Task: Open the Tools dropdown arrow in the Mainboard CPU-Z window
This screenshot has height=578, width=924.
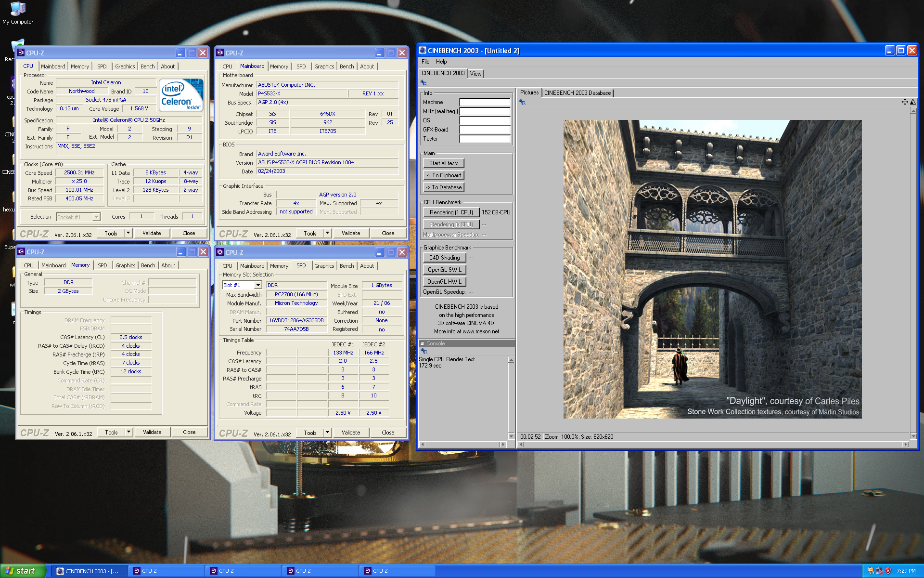Action: point(327,233)
